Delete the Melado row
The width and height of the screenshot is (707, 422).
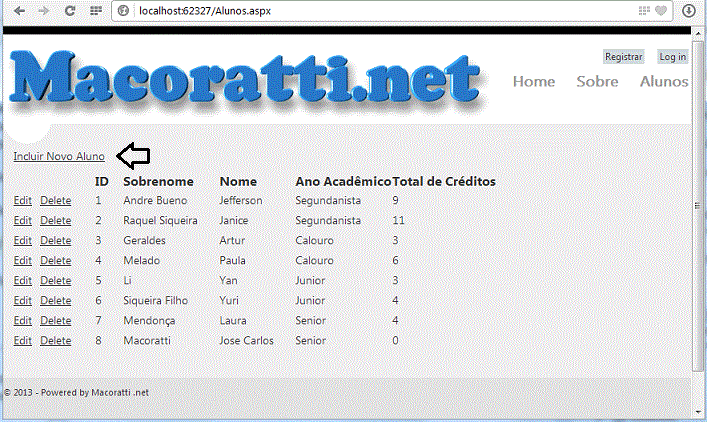click(55, 261)
